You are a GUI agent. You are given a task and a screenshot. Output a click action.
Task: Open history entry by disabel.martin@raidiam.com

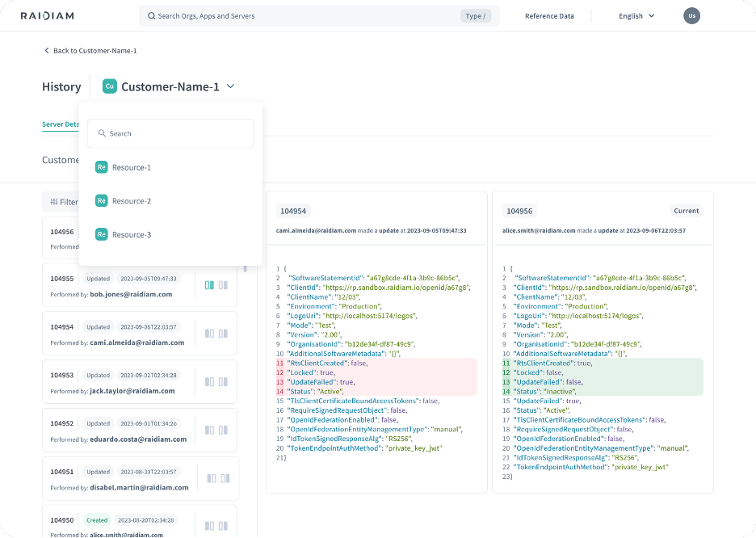(x=141, y=478)
